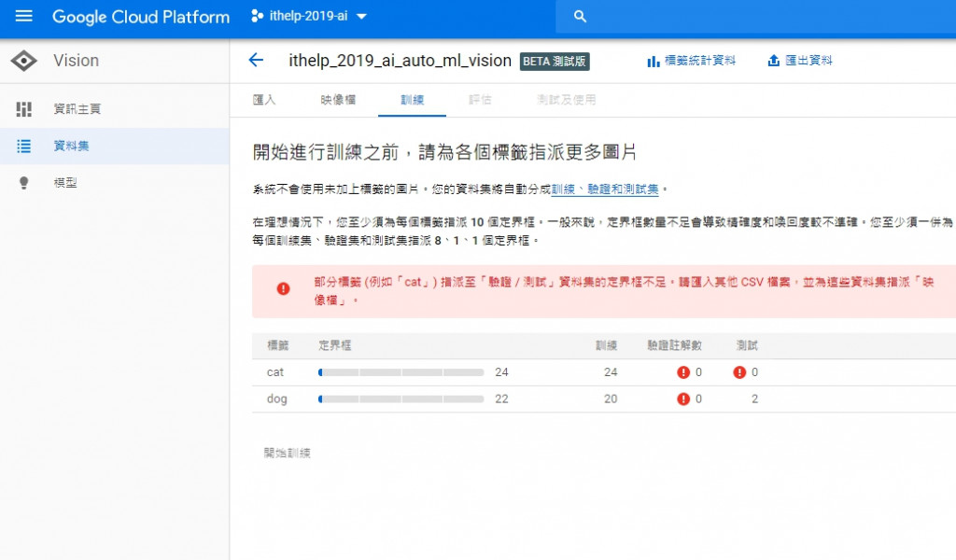Screen dimensions: 956x560
Task: Click the list icon next to 資料集
Action: tap(23, 147)
